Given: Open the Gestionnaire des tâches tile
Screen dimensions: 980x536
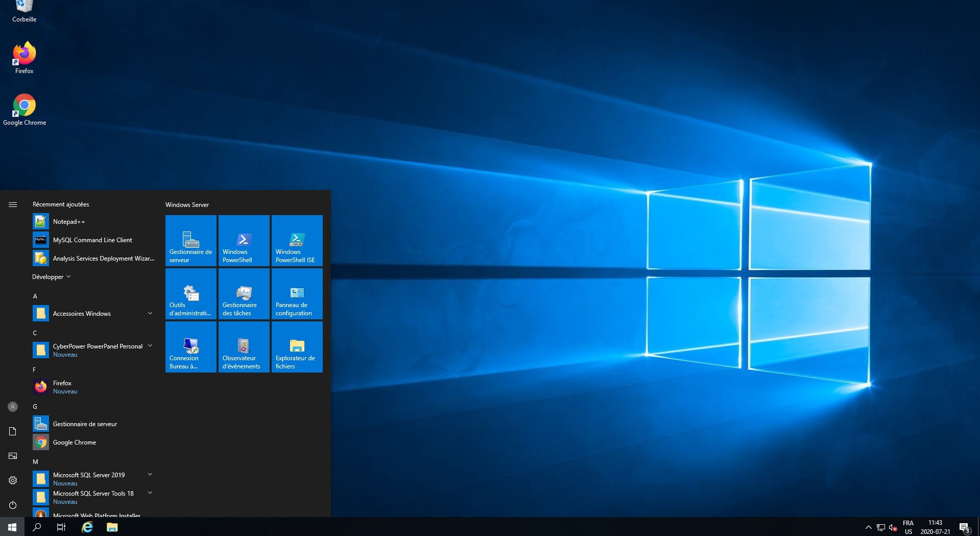Looking at the screenshot, I should 244,294.
